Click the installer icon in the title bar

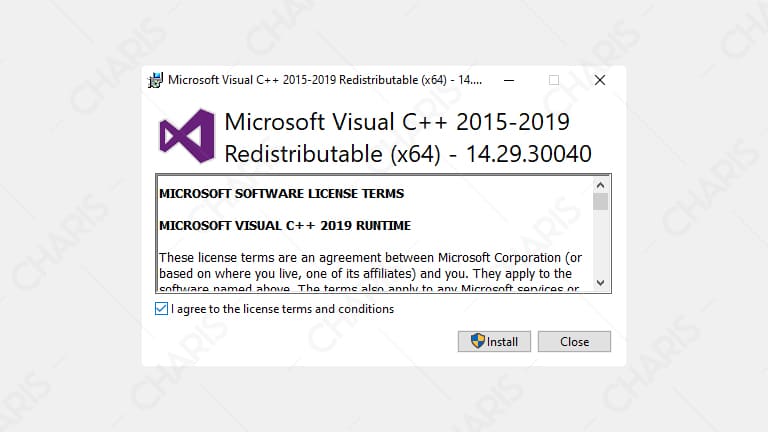click(155, 80)
